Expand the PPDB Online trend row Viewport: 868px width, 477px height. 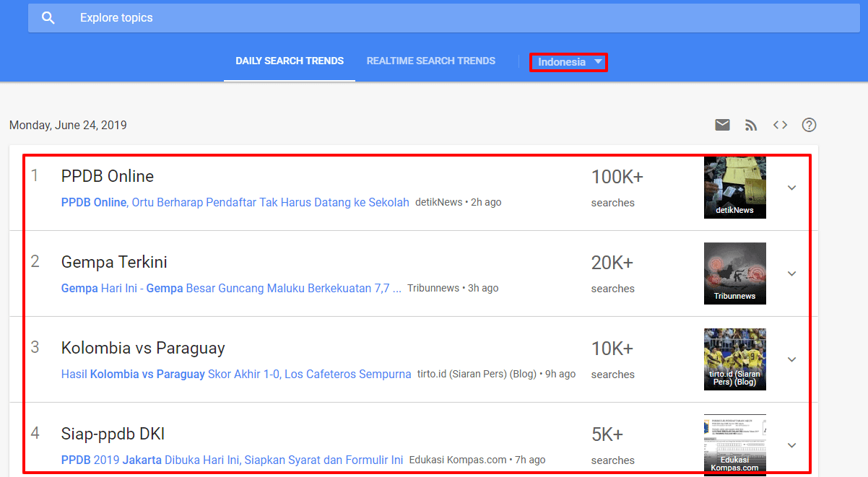pos(791,188)
